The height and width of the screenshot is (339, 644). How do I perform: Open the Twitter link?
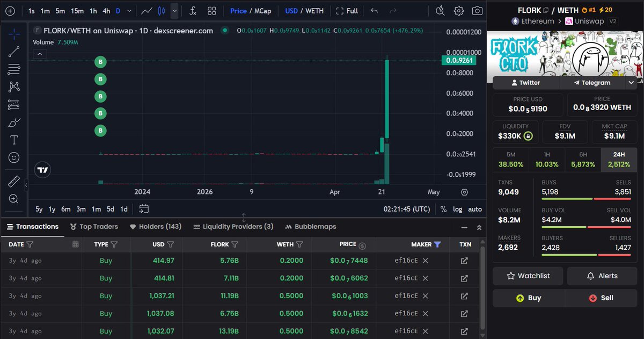(x=526, y=83)
